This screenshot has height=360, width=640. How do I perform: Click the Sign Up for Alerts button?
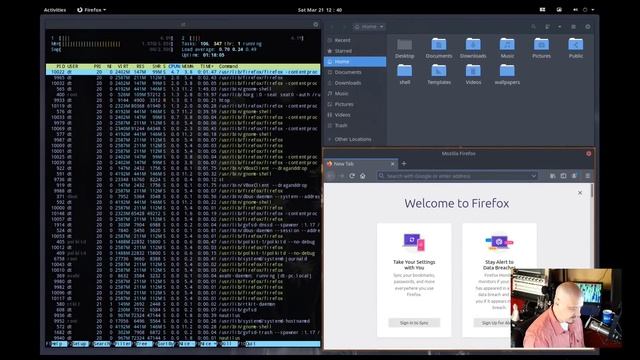pos(493,323)
